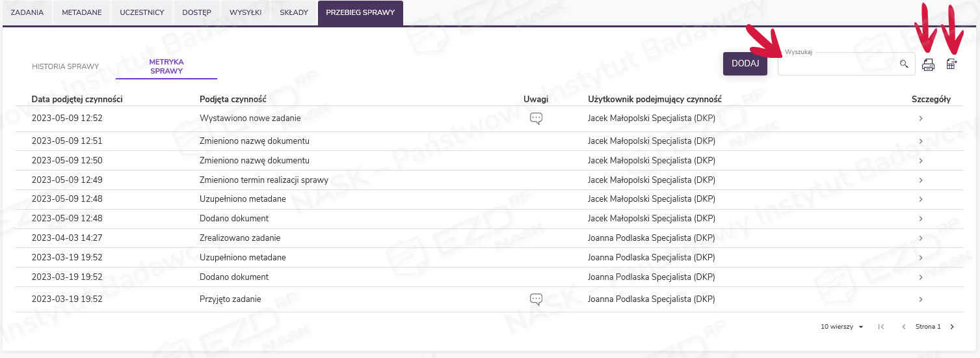Image resolution: width=980 pixels, height=358 pixels.
Task: Switch to the METADANE tab
Action: pyautogui.click(x=81, y=13)
